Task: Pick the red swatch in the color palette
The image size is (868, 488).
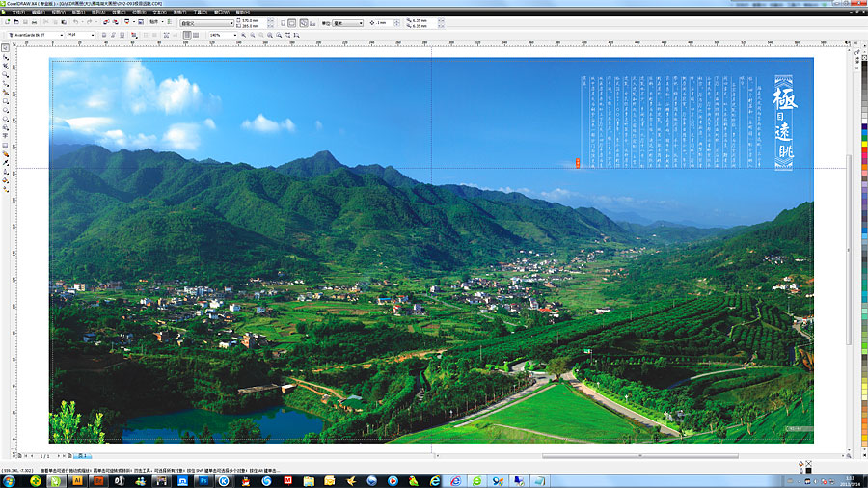Action: (x=863, y=147)
